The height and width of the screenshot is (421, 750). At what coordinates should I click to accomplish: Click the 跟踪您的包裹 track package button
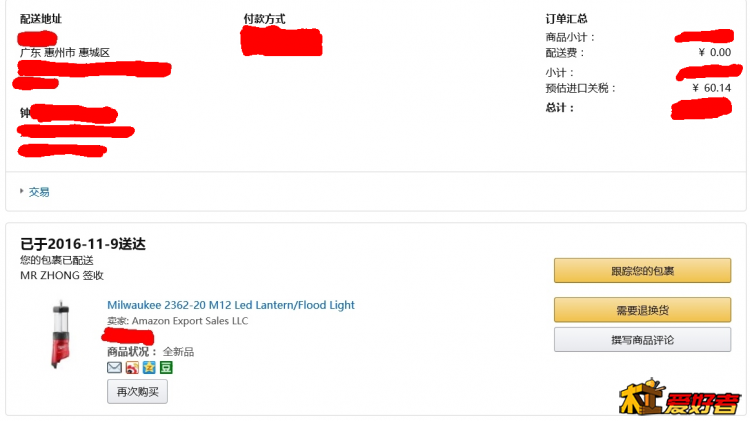(x=643, y=271)
